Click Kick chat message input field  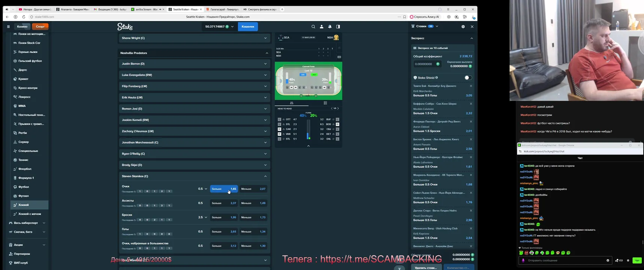click(565, 260)
